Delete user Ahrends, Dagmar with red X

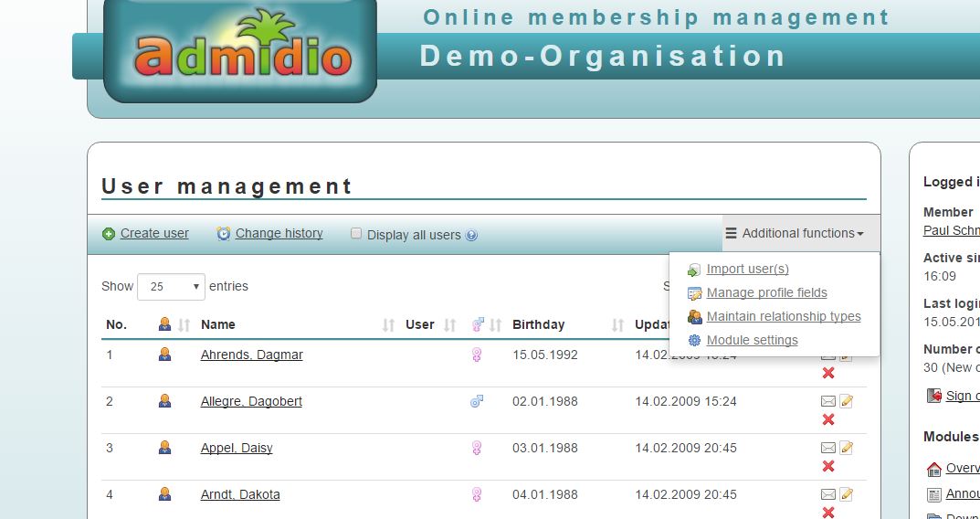pos(828,373)
